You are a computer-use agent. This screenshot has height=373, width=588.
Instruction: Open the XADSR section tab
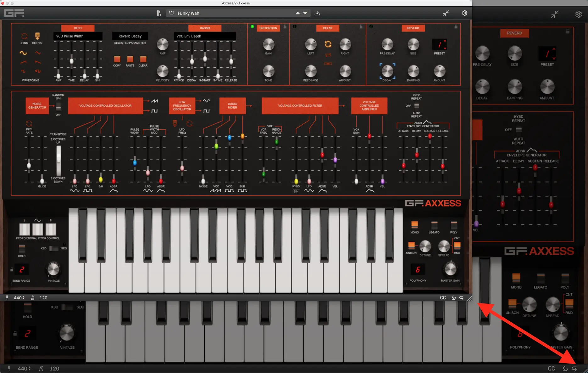pyautogui.click(x=205, y=28)
